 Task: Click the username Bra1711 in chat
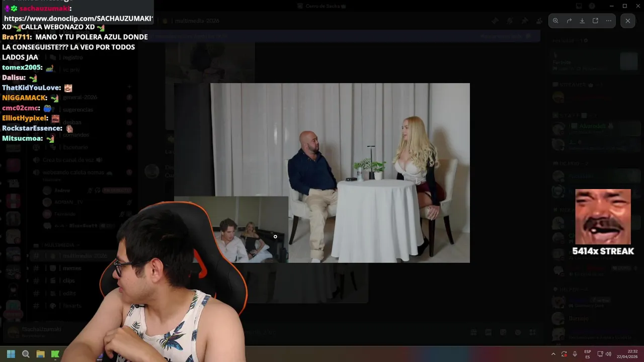coord(16,37)
